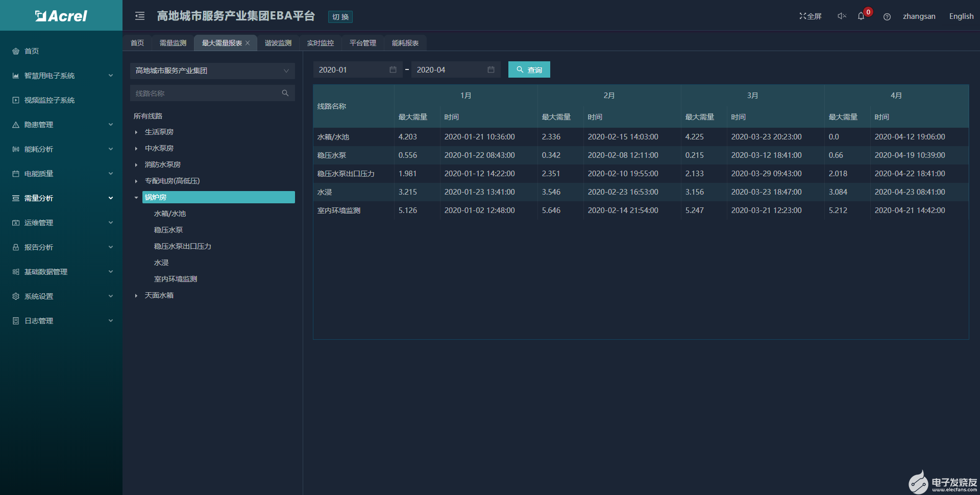
Task: Click the Acrel logo
Action: (61, 16)
